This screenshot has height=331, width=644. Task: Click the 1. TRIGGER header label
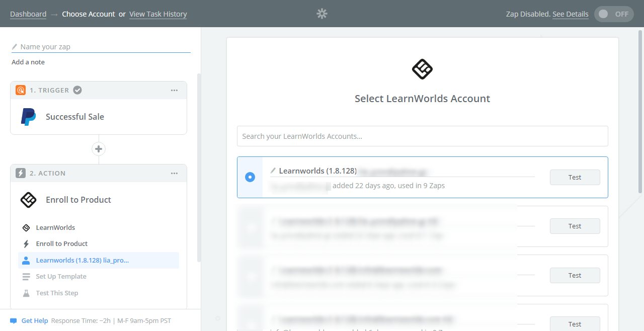[x=49, y=91]
